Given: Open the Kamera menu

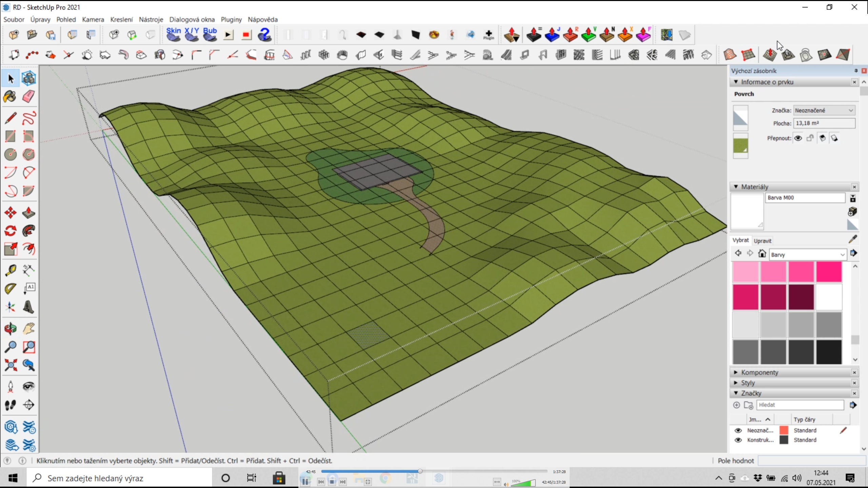Looking at the screenshot, I should point(93,19).
